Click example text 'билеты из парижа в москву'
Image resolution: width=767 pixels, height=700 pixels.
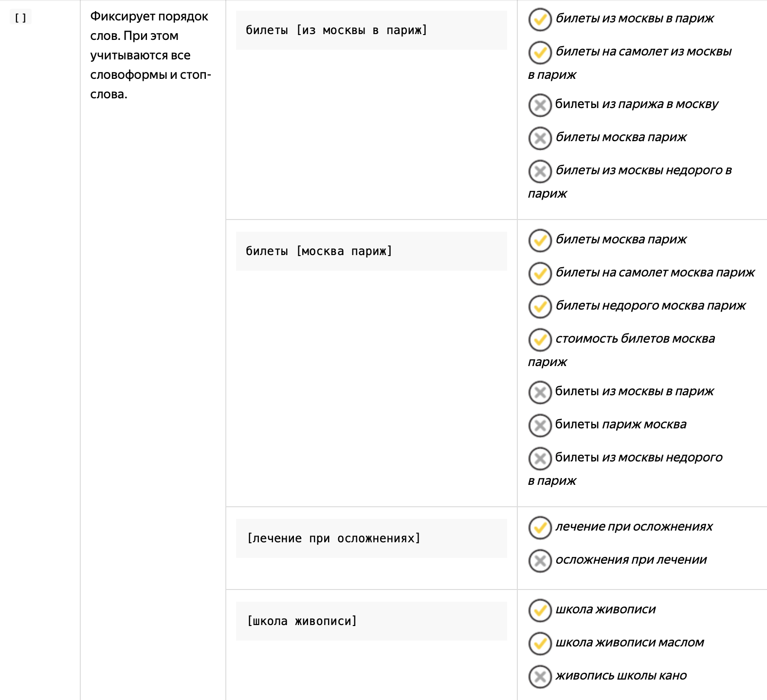[637, 104]
